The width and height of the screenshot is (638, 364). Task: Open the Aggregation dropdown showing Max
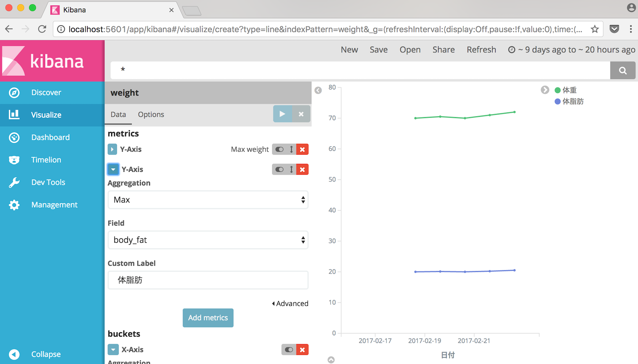click(208, 200)
